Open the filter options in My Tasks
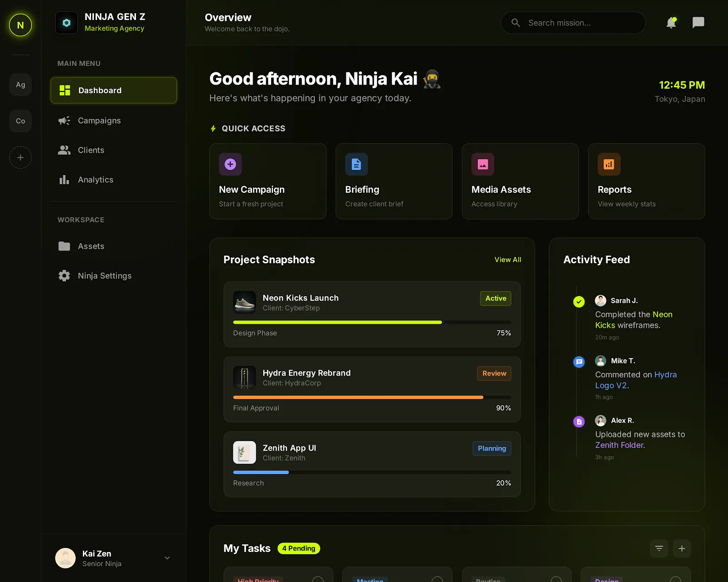Viewport: 728px width, 582px height. pos(659,548)
